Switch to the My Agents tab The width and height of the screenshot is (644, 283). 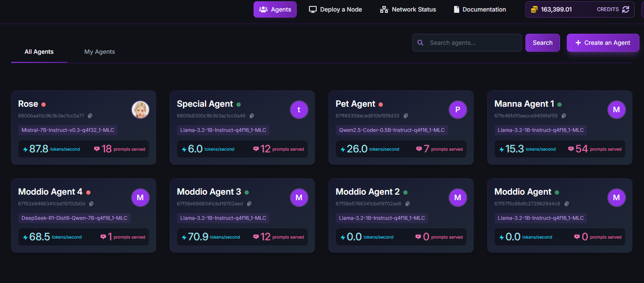pyautogui.click(x=99, y=52)
